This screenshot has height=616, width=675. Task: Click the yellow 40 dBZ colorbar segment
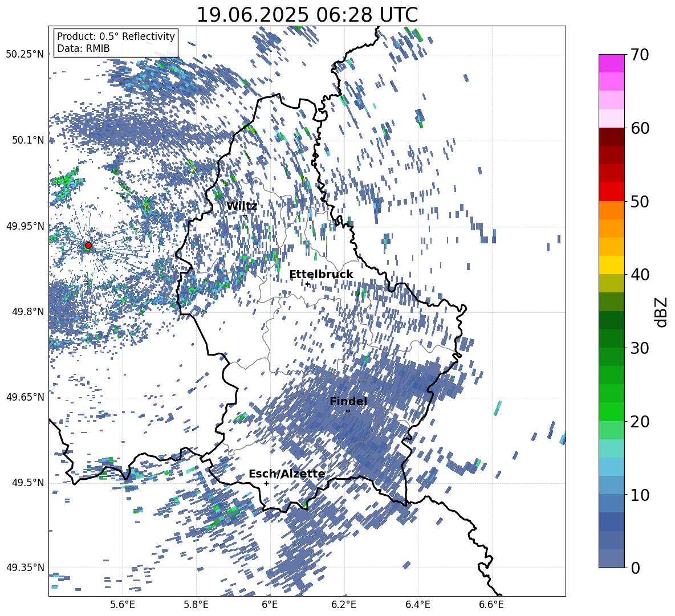tap(611, 265)
